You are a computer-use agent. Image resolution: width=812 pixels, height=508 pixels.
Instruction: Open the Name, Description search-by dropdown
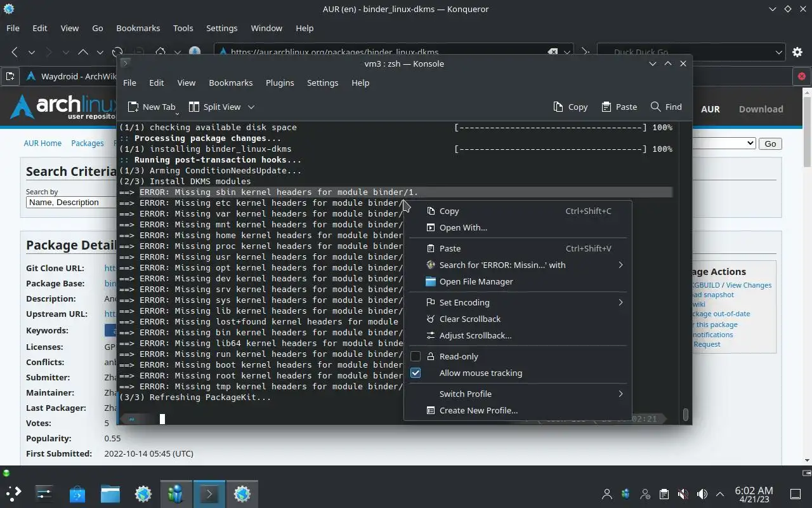71,202
